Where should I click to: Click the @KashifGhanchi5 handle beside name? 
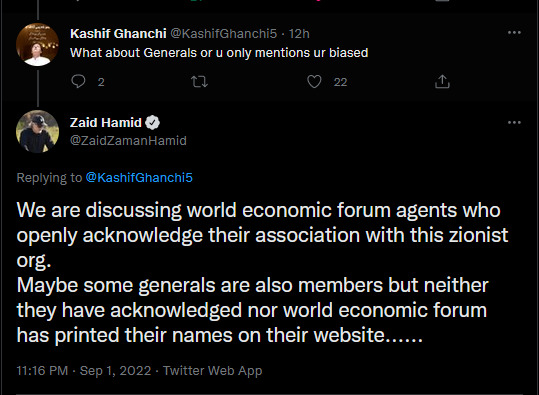pyautogui.click(x=223, y=34)
